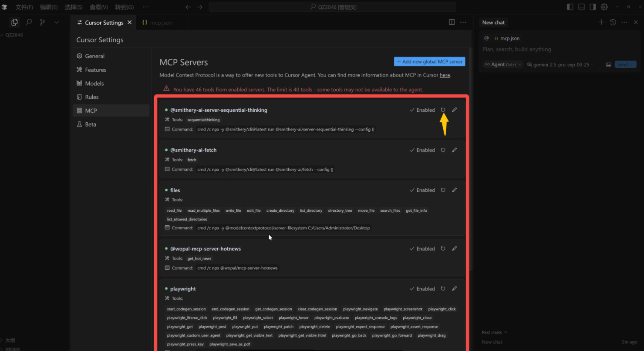This screenshot has width=644, height=351.
Task: Refresh the @smithery-ai-server-sequential-thinking server
Action: tap(443, 110)
